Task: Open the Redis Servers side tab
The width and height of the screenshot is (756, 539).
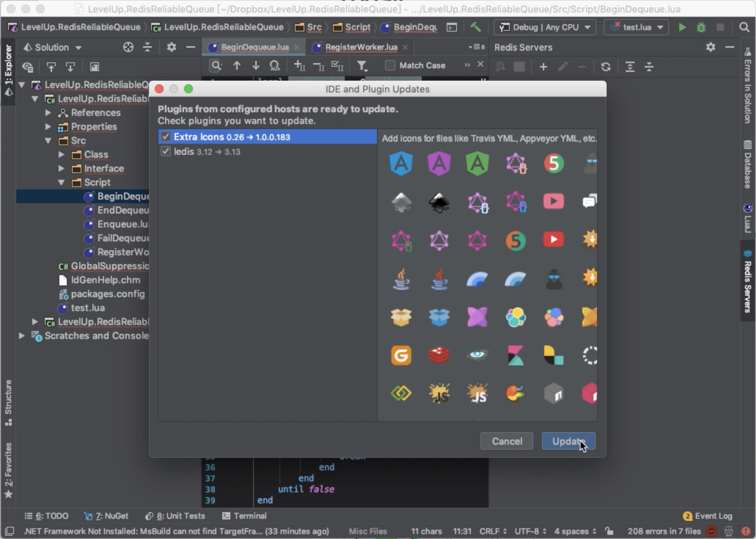Action: pos(748,281)
